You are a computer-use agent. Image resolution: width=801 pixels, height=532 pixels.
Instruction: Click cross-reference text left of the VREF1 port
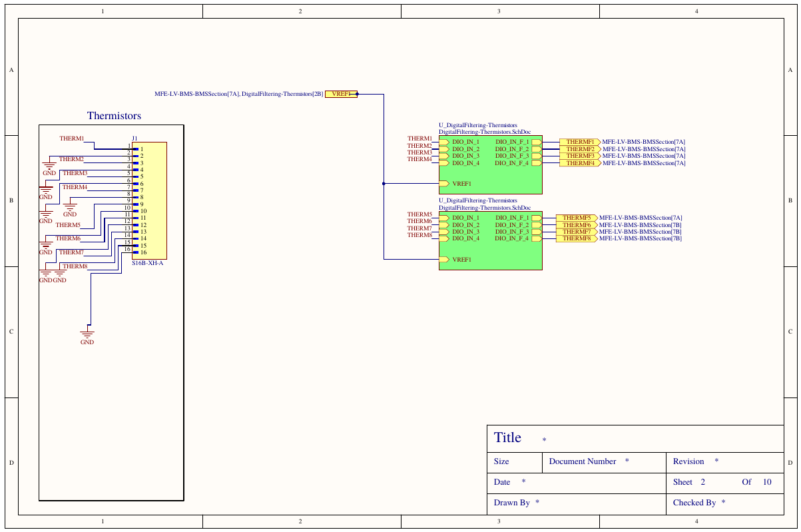(238, 95)
